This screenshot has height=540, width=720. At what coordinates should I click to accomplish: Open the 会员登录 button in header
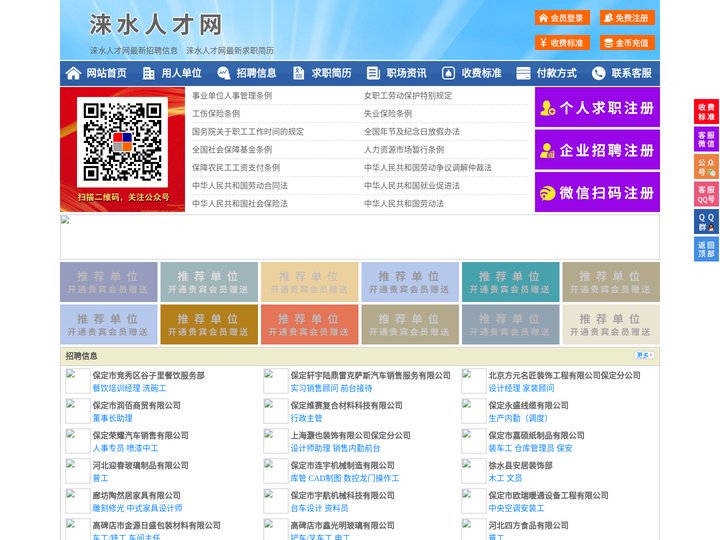[562, 18]
